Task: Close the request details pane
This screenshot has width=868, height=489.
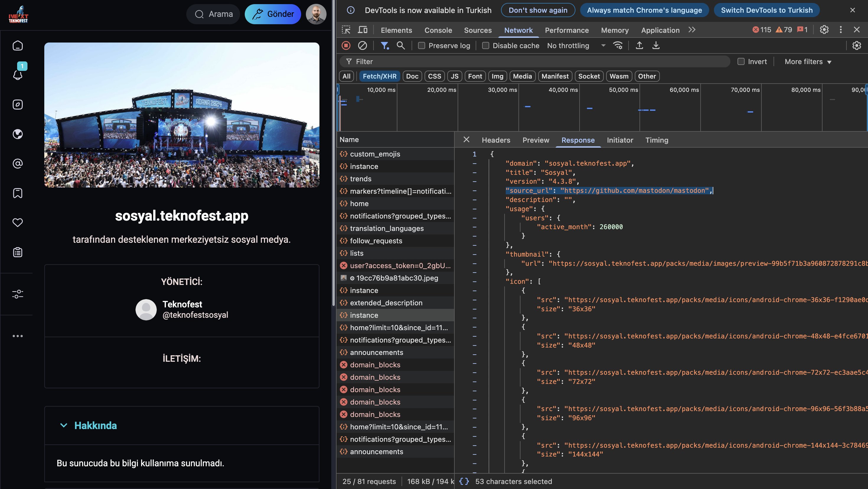Action: coord(466,139)
